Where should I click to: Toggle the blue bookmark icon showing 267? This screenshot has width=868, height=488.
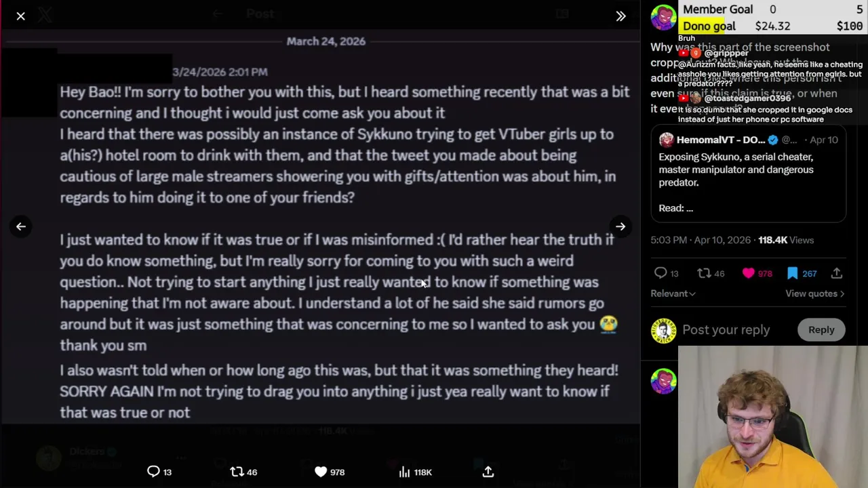793,273
